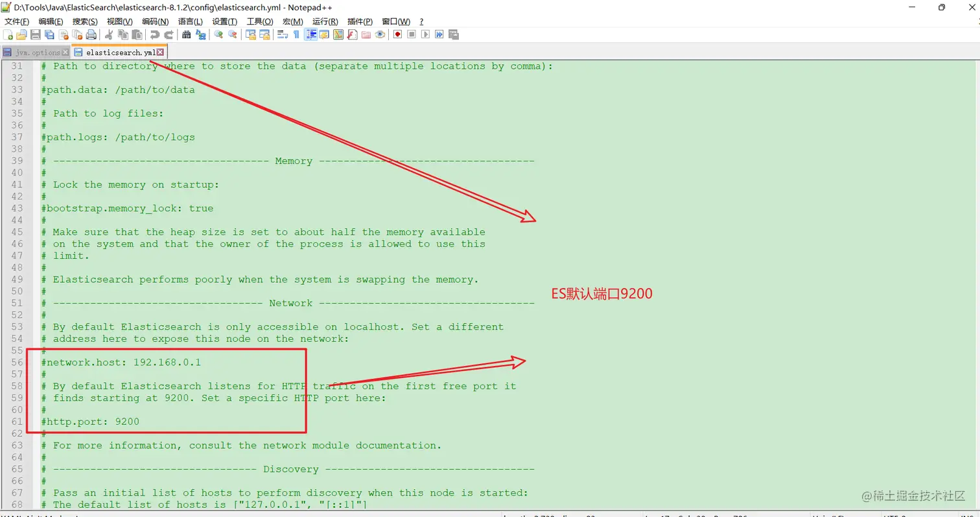This screenshot has height=517, width=980.
Task: Click the '# Lock the memory on startup:' line
Action: [x=130, y=184]
